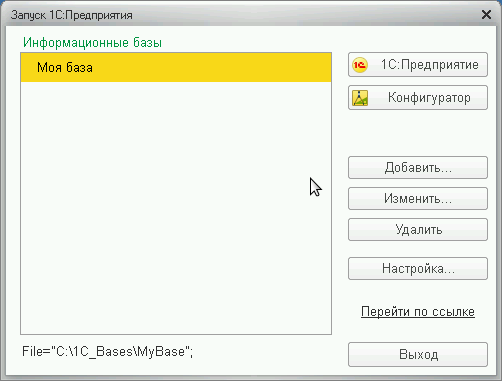Viewport: 502px width, 381px height.
Task: Click the 1С:Предприятие button label
Action: (429, 65)
